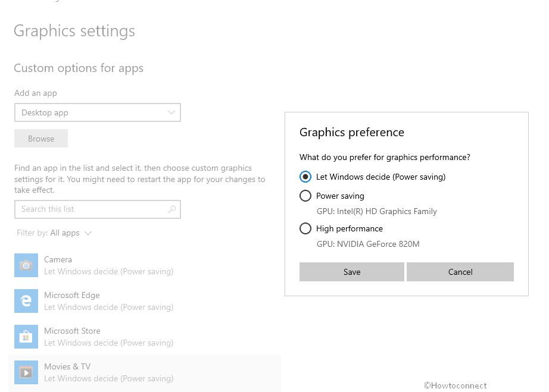Screen dimensions: 549x392
Task: Click the High performance label text
Action: point(350,228)
